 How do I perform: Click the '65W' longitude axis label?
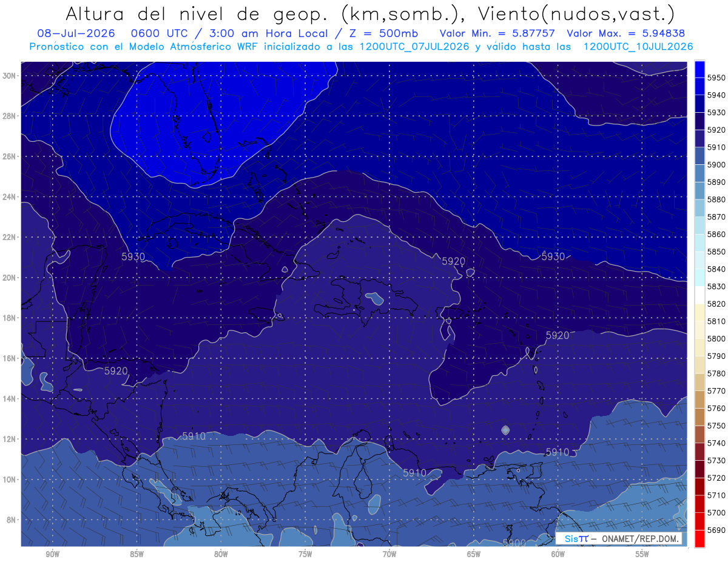tap(474, 554)
